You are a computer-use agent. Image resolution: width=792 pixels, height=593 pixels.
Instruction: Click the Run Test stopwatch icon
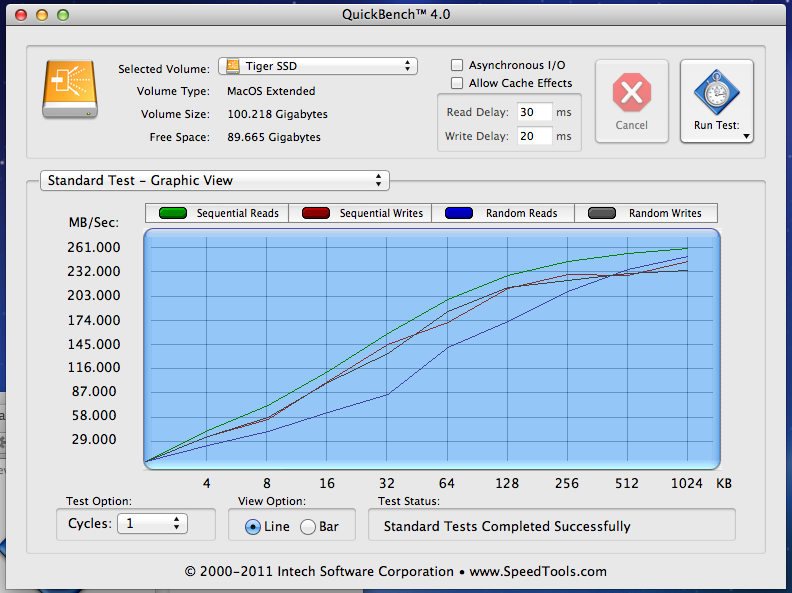click(716, 93)
